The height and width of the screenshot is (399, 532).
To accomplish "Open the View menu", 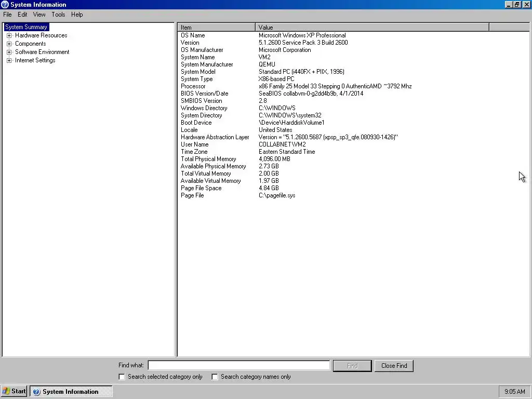I will [39, 15].
